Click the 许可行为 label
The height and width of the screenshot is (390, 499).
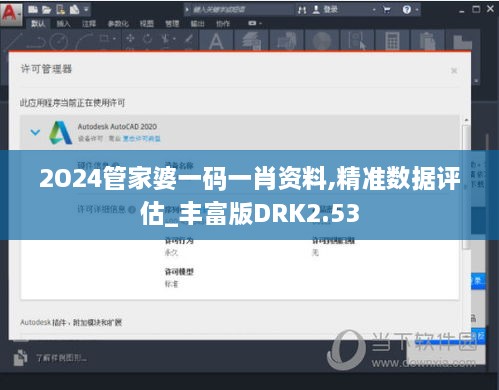[179, 240]
